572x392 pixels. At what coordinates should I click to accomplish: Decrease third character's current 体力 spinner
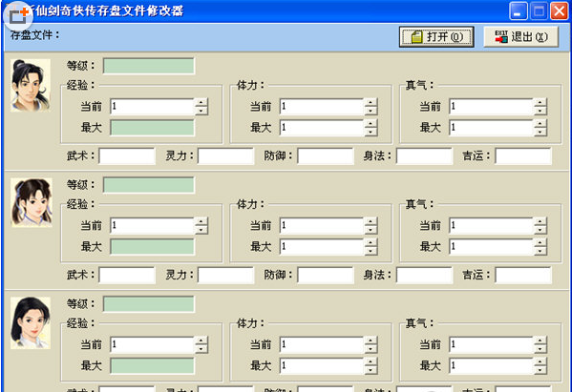point(371,349)
